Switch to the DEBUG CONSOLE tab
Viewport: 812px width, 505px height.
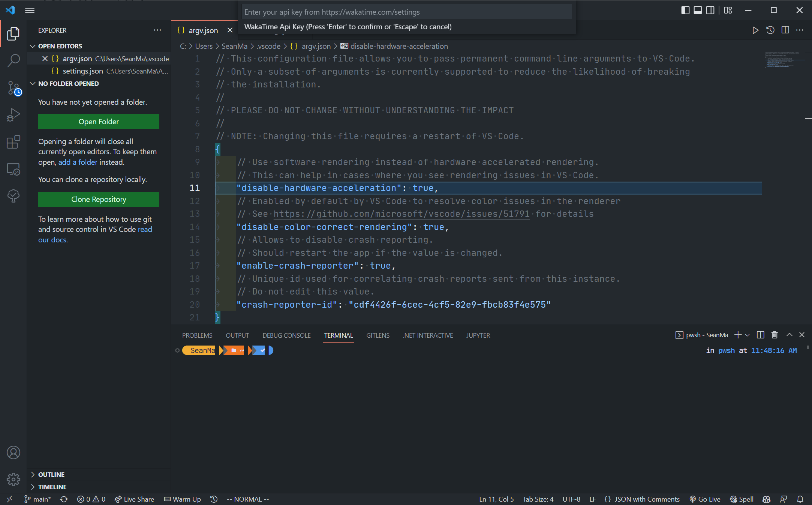[286, 335]
